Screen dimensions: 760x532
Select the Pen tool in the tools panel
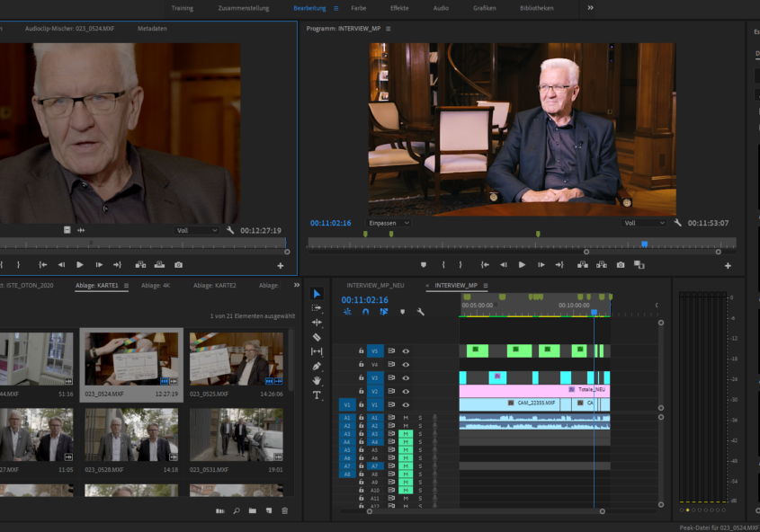[x=317, y=366]
